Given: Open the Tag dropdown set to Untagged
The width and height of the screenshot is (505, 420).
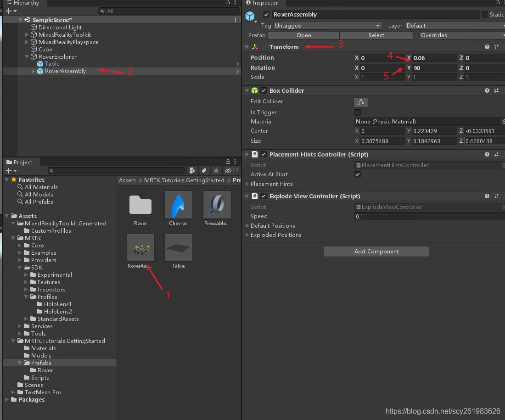Looking at the screenshot, I should pyautogui.click(x=327, y=25).
